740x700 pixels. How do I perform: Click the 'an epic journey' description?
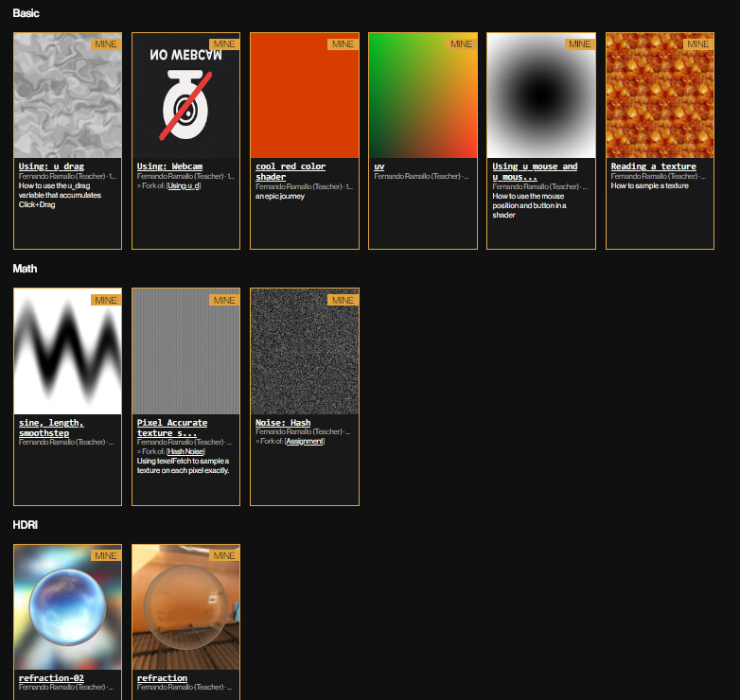pos(280,196)
